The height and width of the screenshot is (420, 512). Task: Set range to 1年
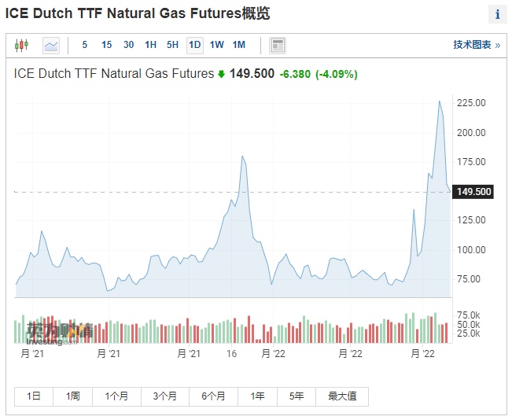click(x=257, y=396)
